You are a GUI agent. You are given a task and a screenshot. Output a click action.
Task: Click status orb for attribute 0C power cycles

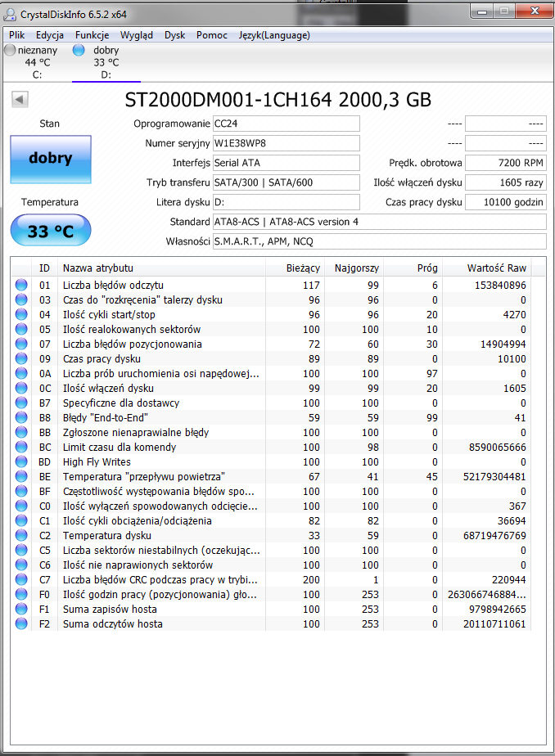click(21, 388)
